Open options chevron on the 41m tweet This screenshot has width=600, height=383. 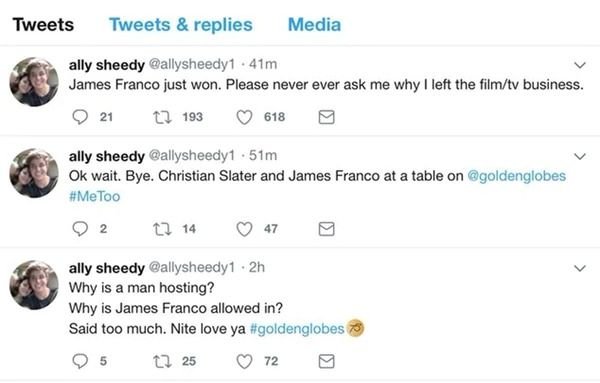pyautogui.click(x=580, y=65)
